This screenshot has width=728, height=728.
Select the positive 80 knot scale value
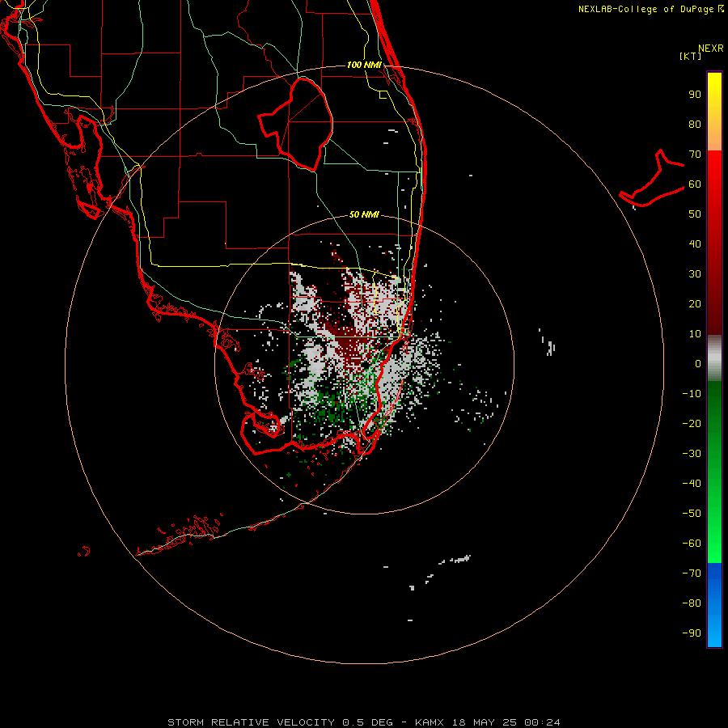695,124
